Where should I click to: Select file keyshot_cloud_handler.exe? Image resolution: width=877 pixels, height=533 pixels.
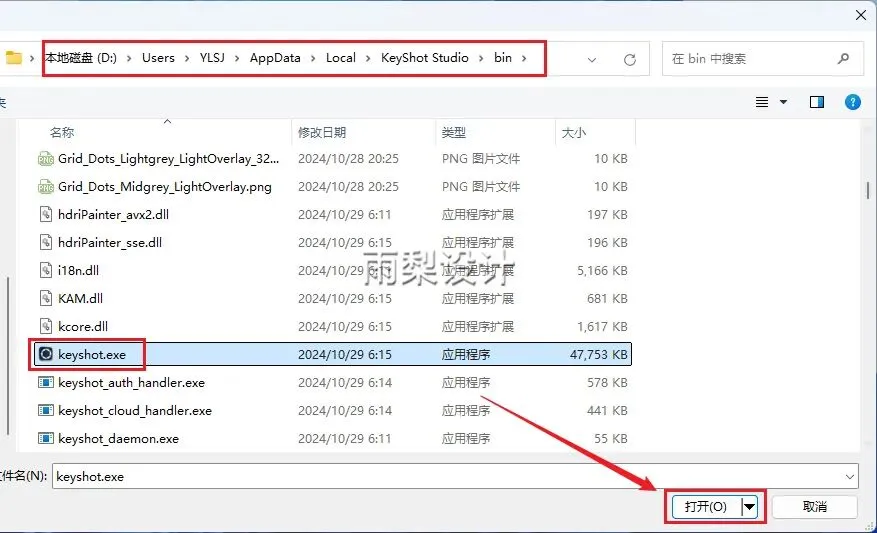pyautogui.click(x=135, y=410)
